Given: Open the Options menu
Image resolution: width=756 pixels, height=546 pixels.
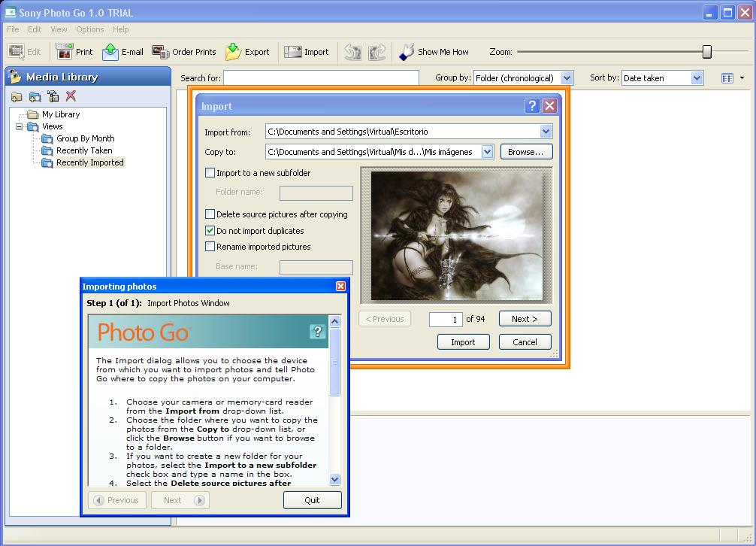Looking at the screenshot, I should pos(90,29).
